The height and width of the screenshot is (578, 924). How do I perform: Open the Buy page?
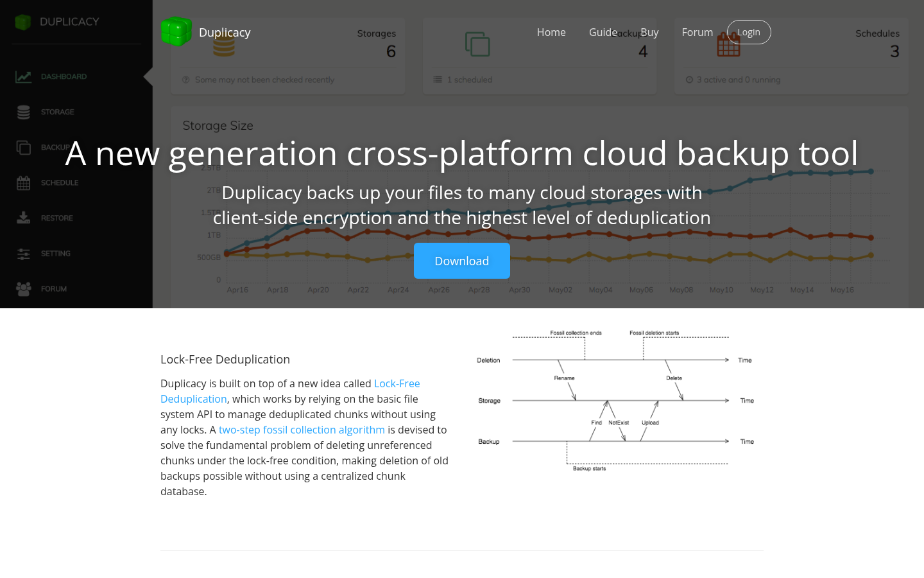tap(649, 32)
